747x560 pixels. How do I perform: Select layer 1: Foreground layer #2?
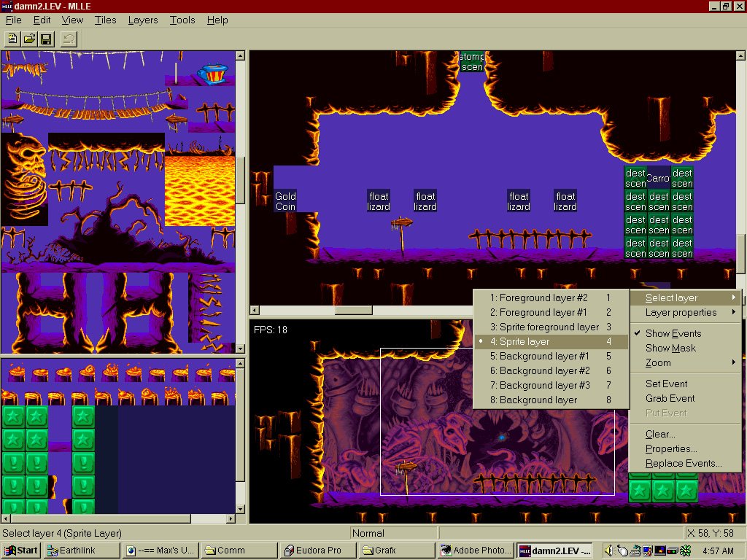point(551,297)
